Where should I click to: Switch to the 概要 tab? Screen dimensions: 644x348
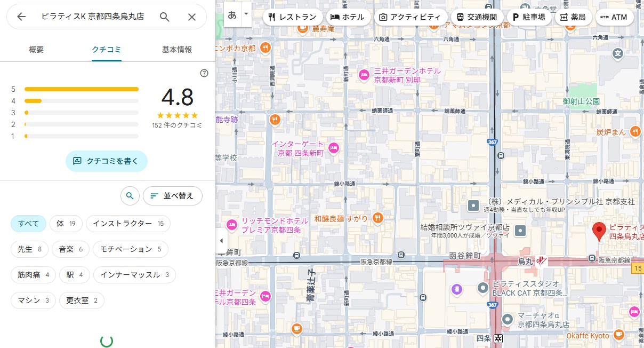click(x=36, y=50)
